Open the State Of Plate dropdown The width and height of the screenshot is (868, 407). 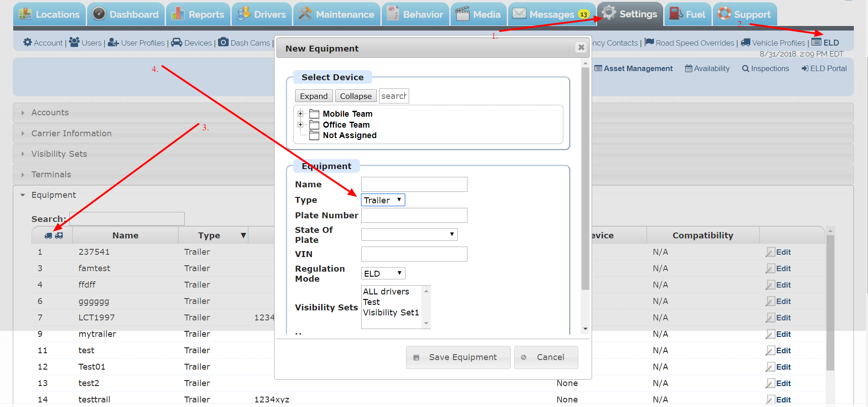(x=409, y=234)
